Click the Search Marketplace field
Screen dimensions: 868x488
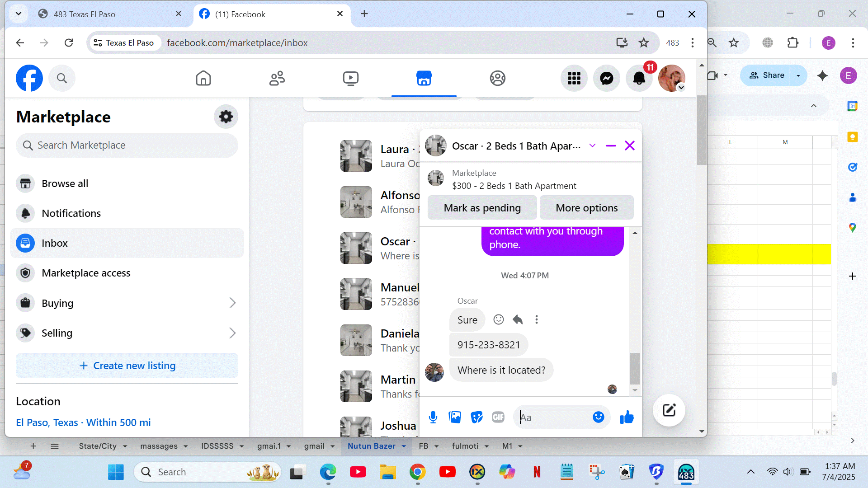point(127,145)
